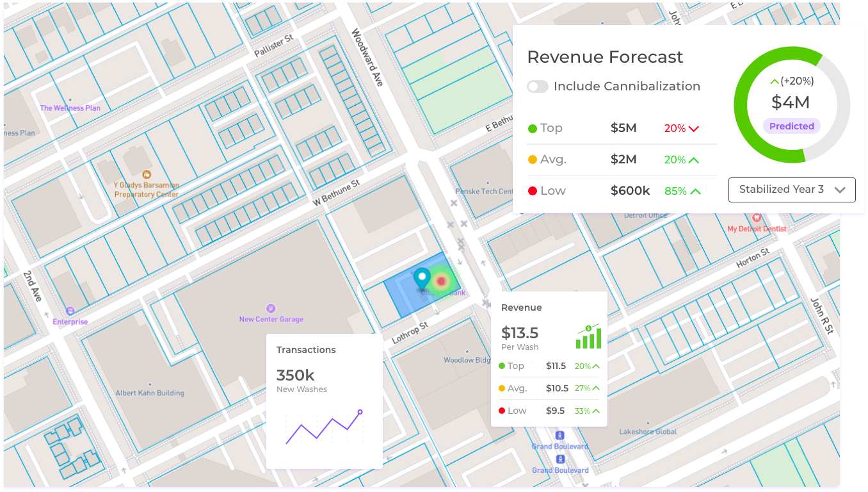Click the Y Gladys Barsamian Preparatory Center marker
Screen dimensions: 868x492
(x=147, y=174)
